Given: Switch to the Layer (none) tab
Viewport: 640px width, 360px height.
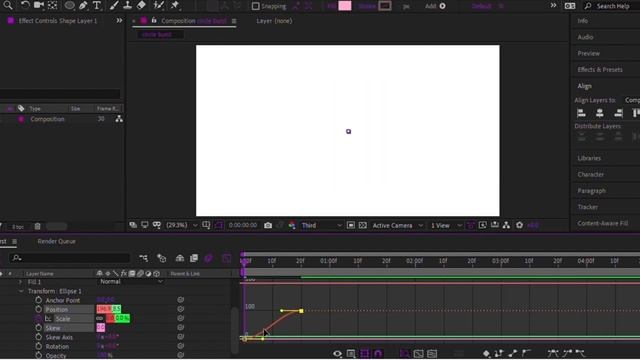Looking at the screenshot, I should [274, 21].
